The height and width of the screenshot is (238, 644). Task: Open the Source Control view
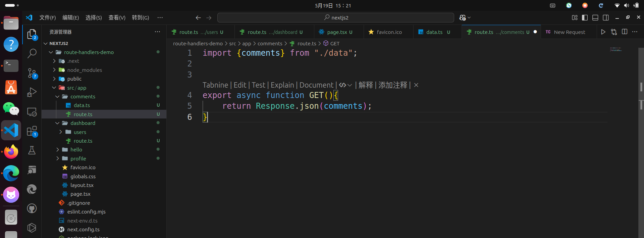tap(32, 73)
